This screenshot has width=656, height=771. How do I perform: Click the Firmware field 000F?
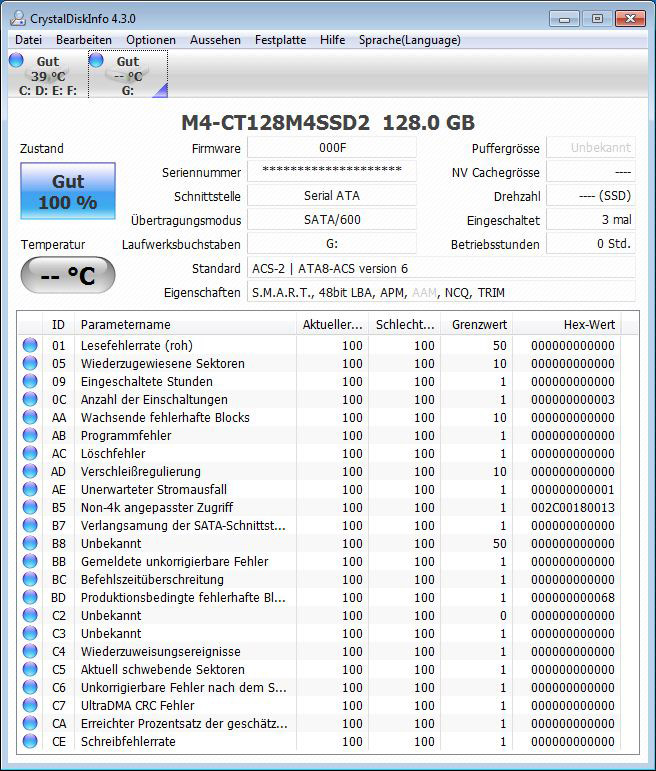(332, 148)
